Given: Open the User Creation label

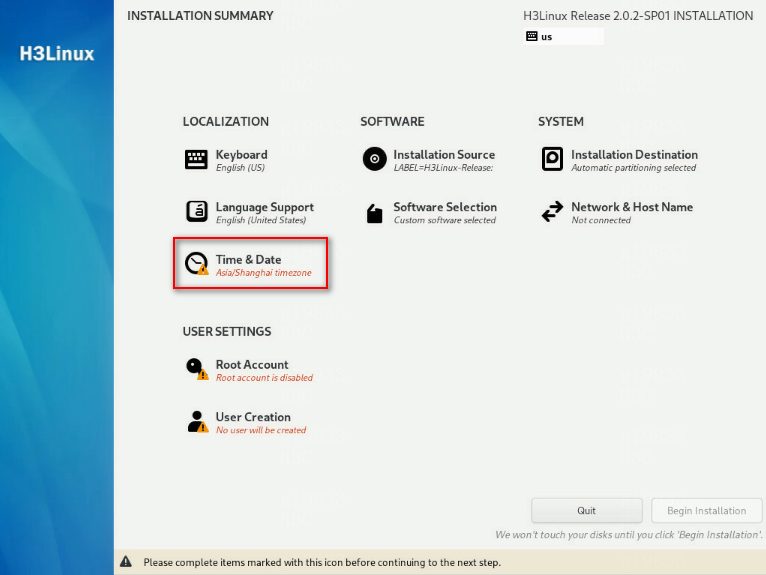Looking at the screenshot, I should (x=253, y=417).
